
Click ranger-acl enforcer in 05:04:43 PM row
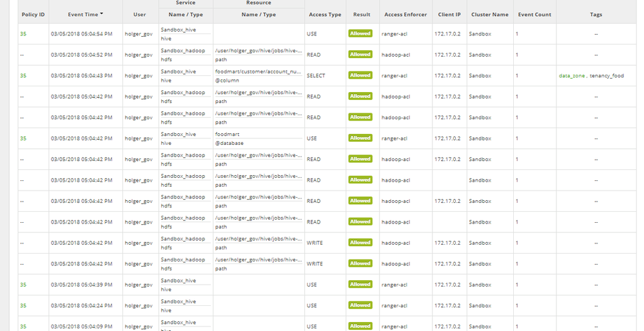(395, 76)
